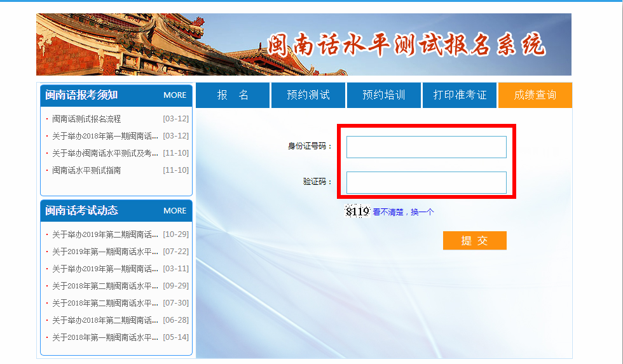Open the 预约培训 tab
Image resolution: width=623 pixels, height=364 pixels.
coord(384,95)
